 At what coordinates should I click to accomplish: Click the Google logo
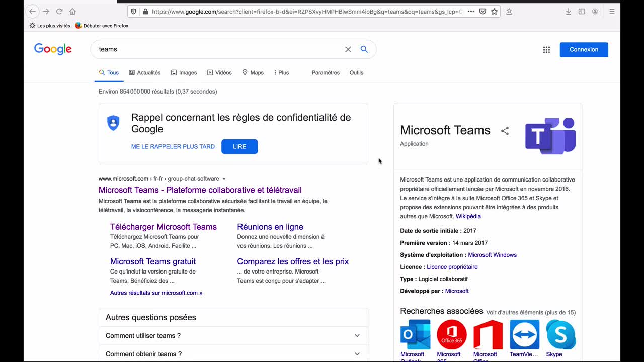53,49
